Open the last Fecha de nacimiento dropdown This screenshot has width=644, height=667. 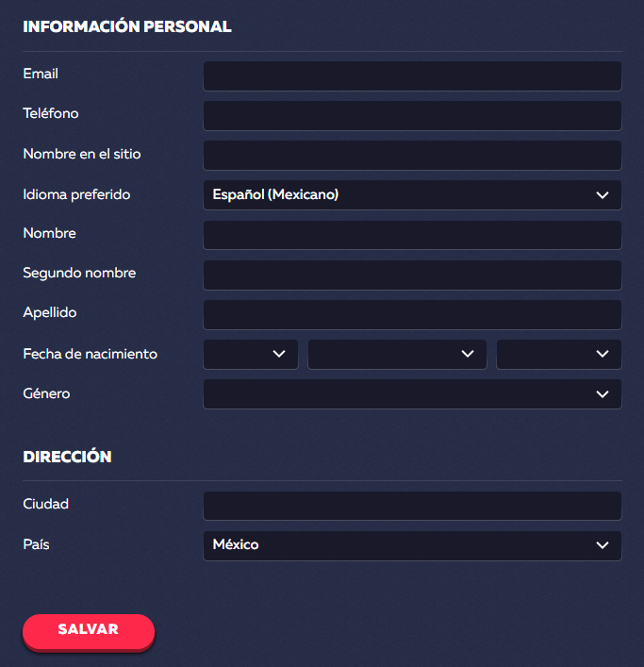coord(558,354)
